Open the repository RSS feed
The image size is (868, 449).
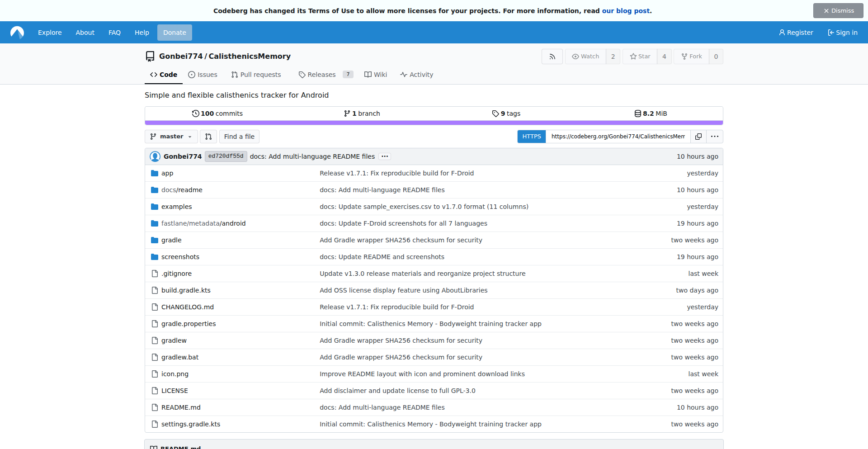552,57
